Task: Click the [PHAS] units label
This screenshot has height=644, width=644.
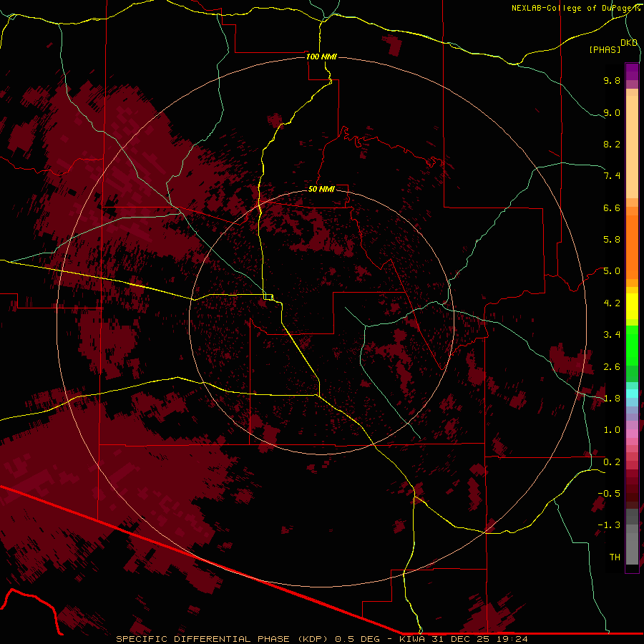Action: [x=605, y=49]
